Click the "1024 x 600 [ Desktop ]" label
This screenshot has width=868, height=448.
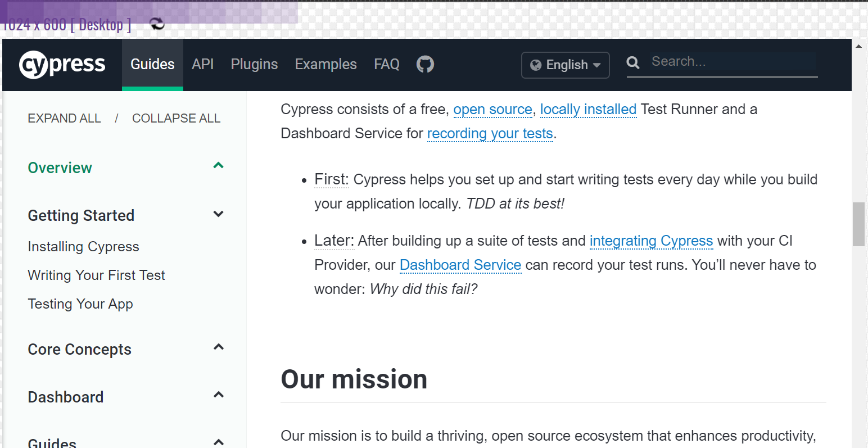pyautogui.click(x=66, y=24)
